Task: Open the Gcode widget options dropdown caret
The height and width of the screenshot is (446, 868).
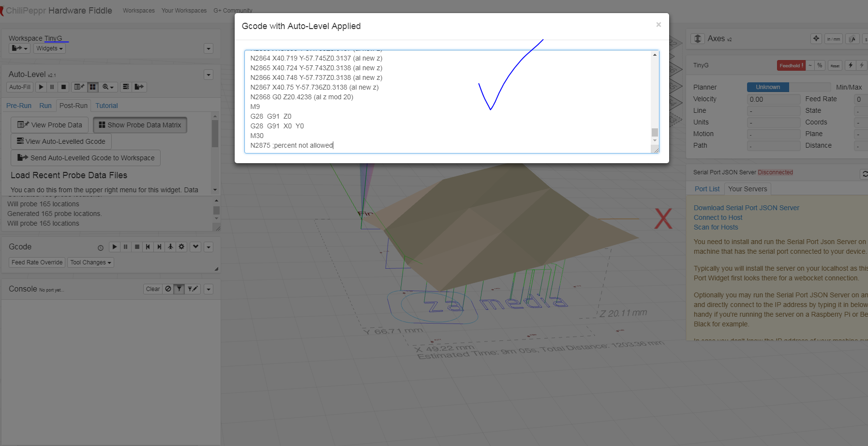Action: pyautogui.click(x=209, y=247)
